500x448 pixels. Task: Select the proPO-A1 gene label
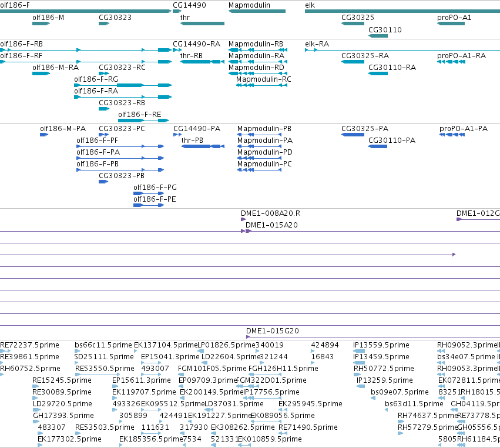(454, 18)
